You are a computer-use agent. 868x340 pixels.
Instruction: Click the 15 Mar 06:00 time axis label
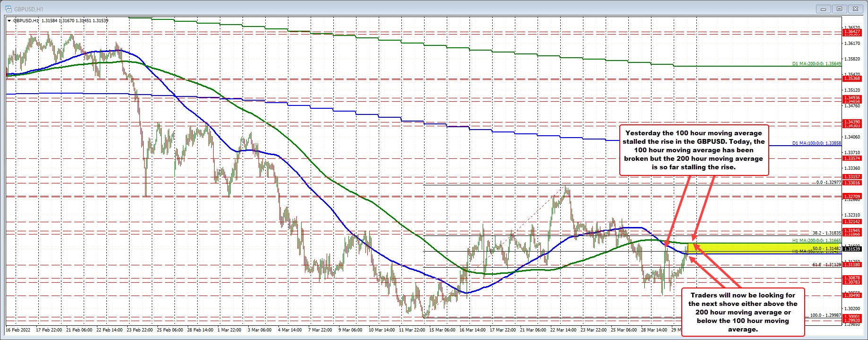click(442, 330)
